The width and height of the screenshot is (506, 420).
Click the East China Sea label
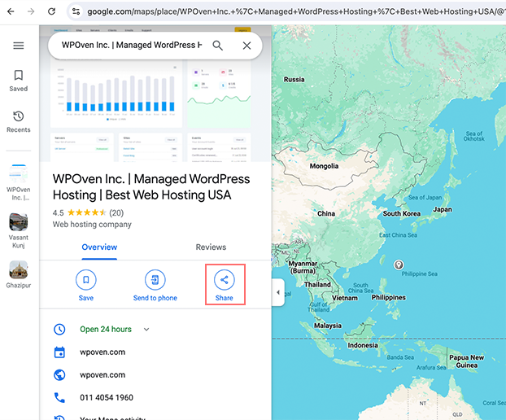pos(398,235)
